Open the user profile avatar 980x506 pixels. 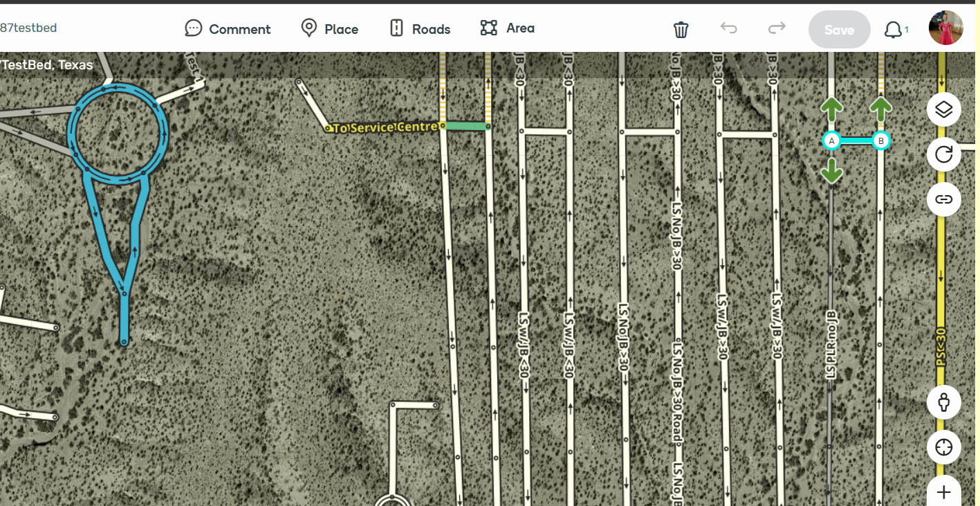click(x=945, y=28)
